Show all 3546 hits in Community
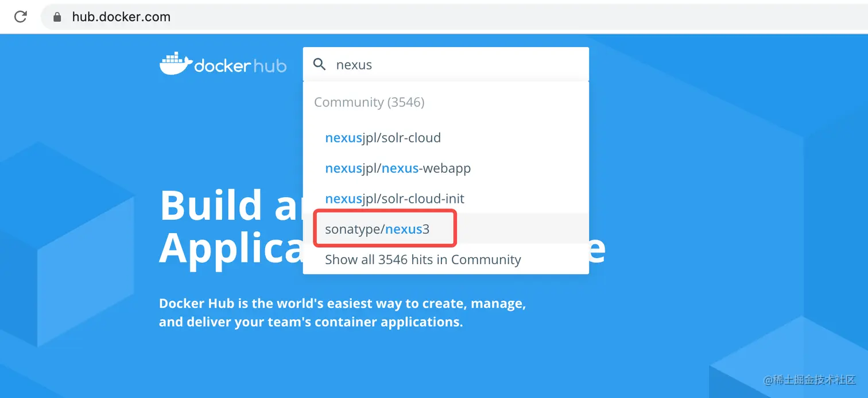Image resolution: width=868 pixels, height=398 pixels. coord(446,260)
